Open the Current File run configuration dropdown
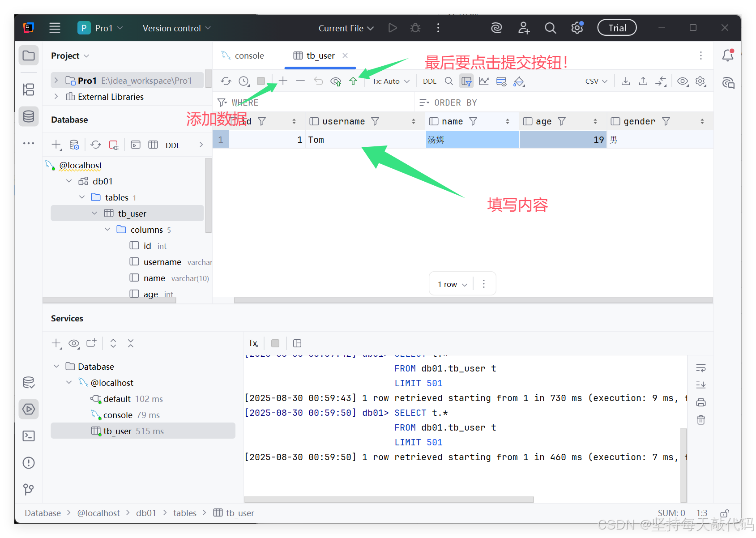Image resolution: width=756 pixels, height=538 pixels. [346, 28]
